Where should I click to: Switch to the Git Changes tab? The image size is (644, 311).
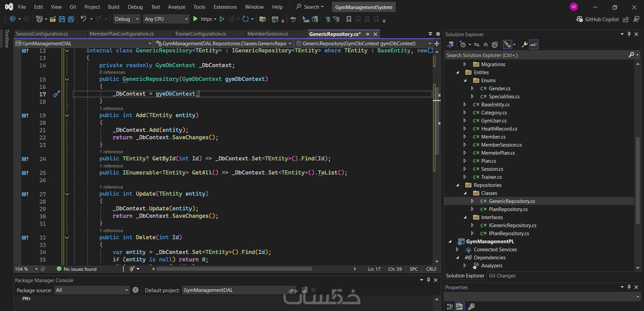502,276
